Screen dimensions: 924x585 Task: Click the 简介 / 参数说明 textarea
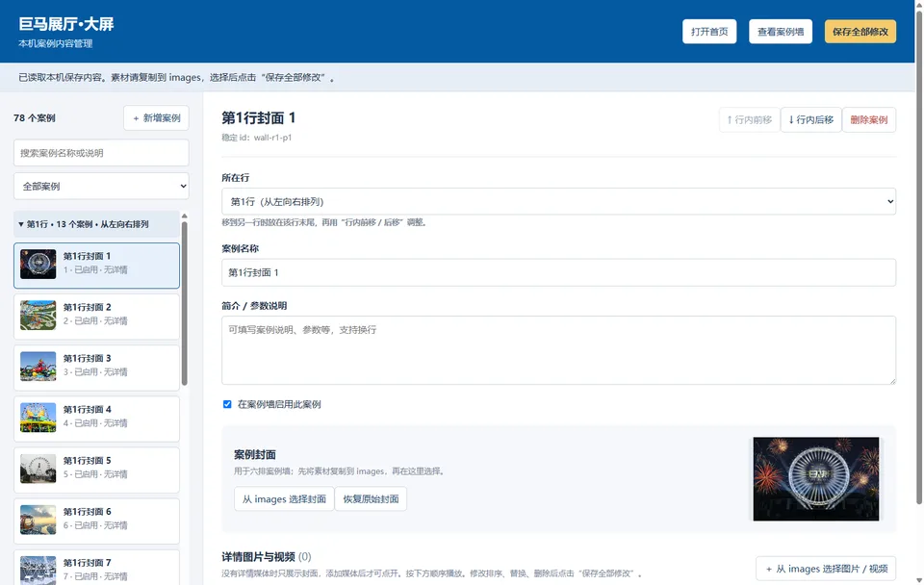558,350
